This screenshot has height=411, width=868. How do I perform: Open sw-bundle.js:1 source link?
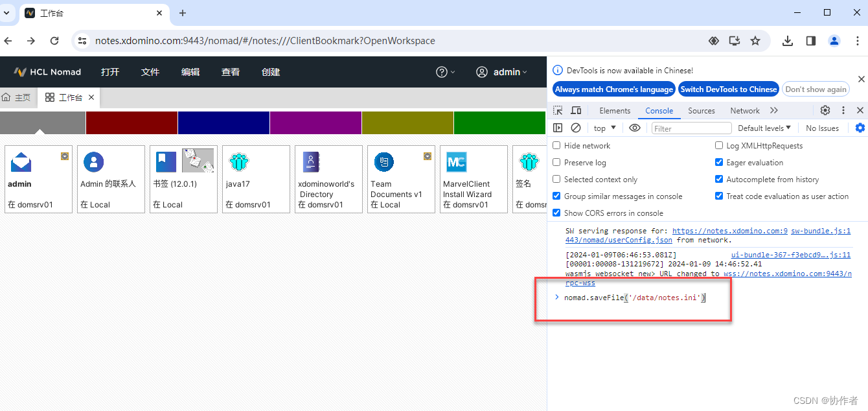click(821, 231)
